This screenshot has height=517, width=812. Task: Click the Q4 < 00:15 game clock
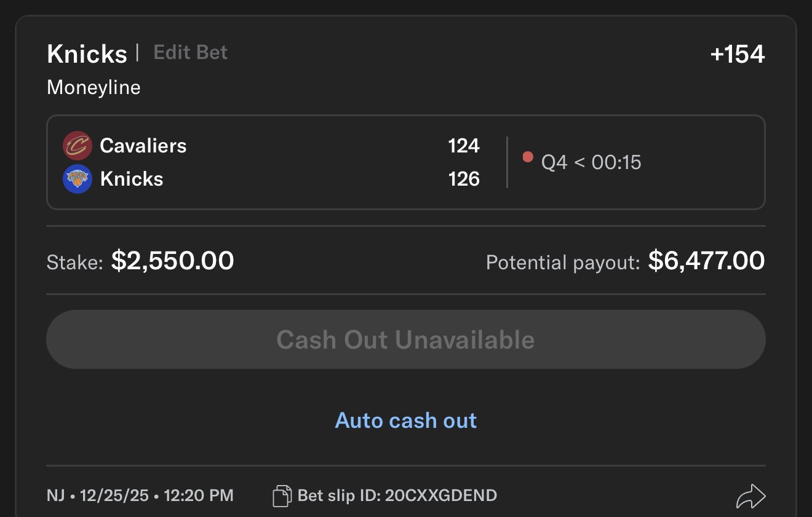click(x=591, y=162)
